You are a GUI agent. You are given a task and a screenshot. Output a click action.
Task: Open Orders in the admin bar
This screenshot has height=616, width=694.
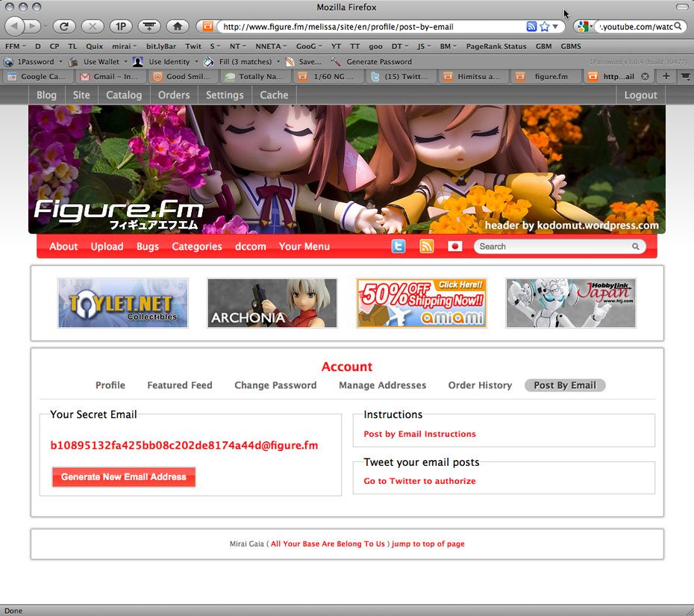click(x=174, y=95)
